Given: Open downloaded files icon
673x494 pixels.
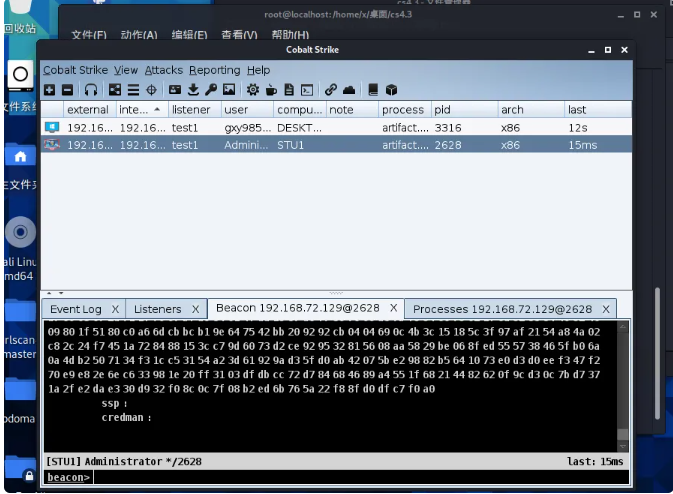Looking at the screenshot, I should point(193,90).
